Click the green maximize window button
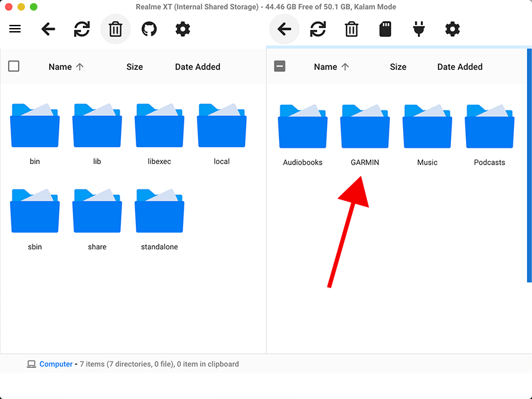Image resolution: width=532 pixels, height=399 pixels. [34, 7]
